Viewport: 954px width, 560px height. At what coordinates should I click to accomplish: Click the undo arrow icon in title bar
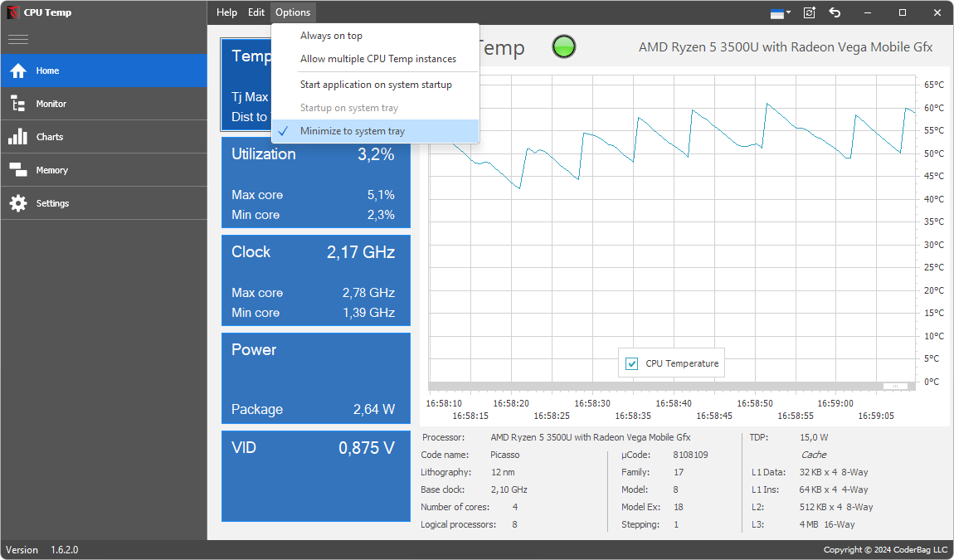point(835,12)
